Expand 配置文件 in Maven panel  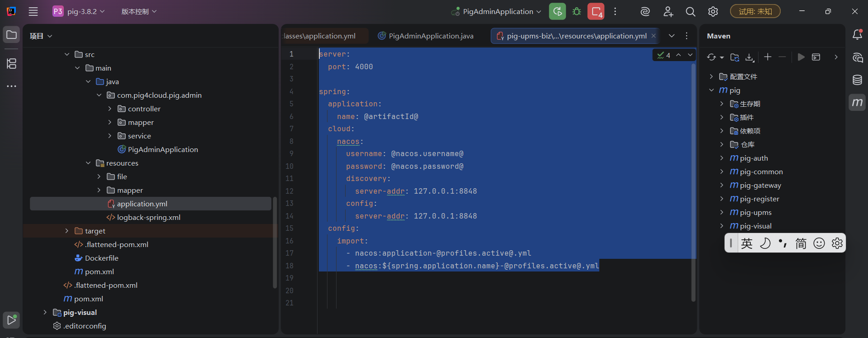(x=711, y=76)
